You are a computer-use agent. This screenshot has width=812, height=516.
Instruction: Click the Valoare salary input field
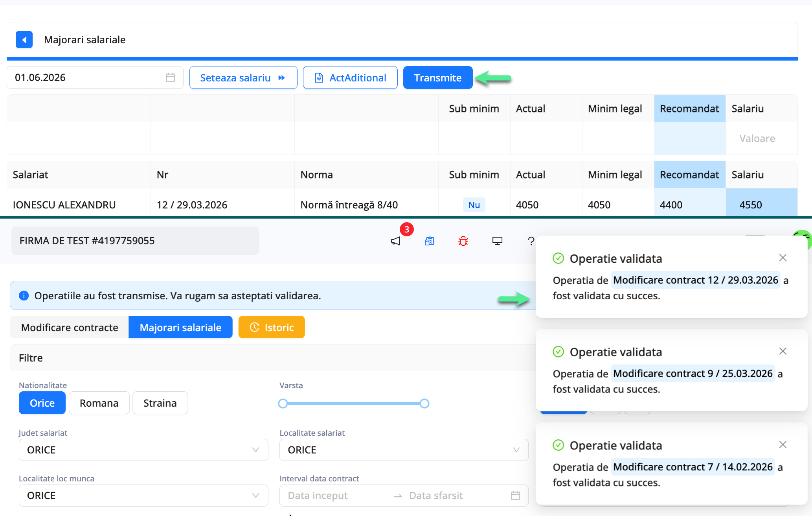click(761, 138)
